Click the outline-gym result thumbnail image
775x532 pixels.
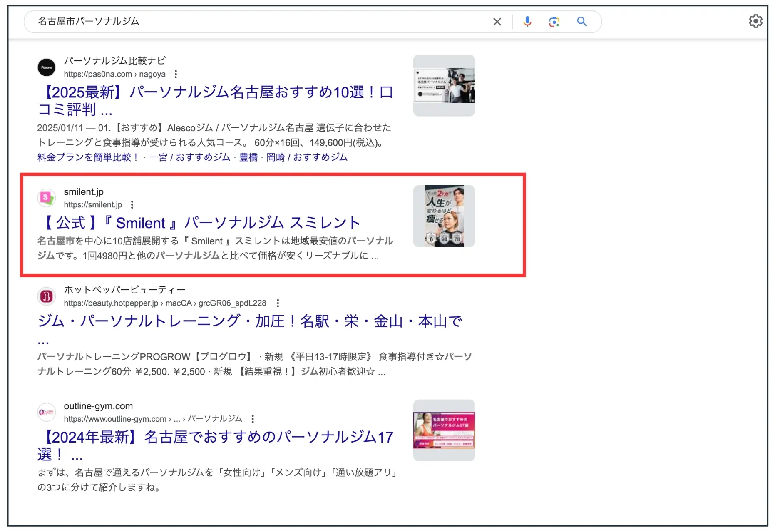[x=444, y=430]
